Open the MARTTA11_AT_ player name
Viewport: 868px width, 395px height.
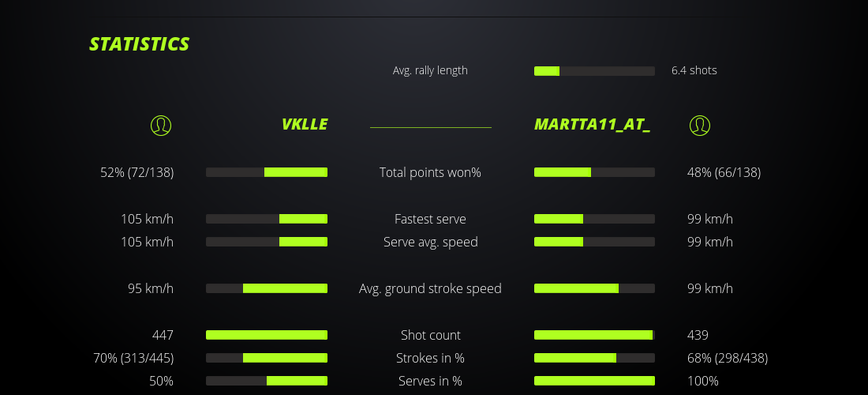(592, 125)
